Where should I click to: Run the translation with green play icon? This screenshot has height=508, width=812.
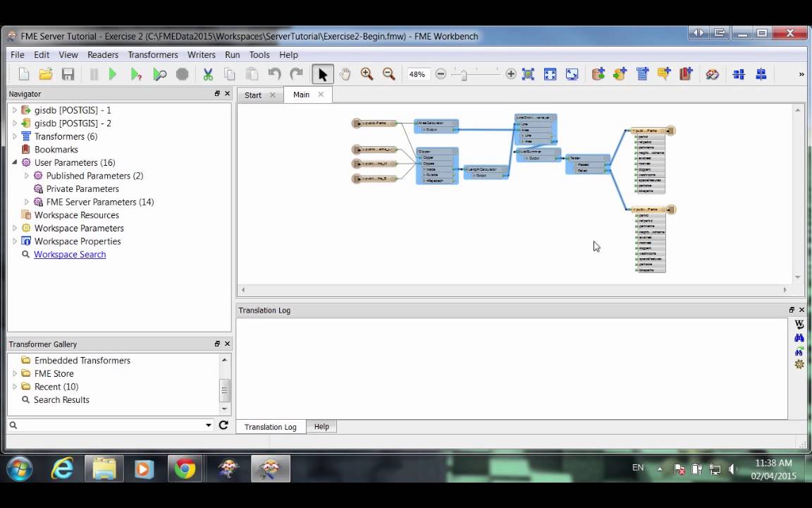112,74
